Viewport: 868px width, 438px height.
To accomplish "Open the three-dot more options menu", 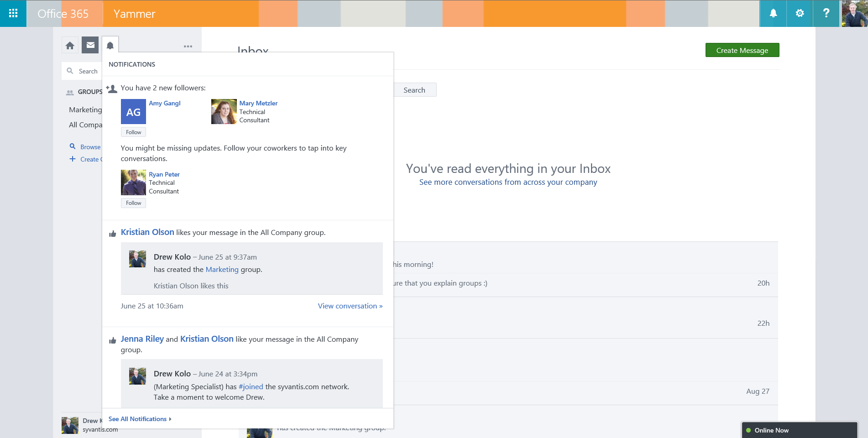I will (188, 46).
